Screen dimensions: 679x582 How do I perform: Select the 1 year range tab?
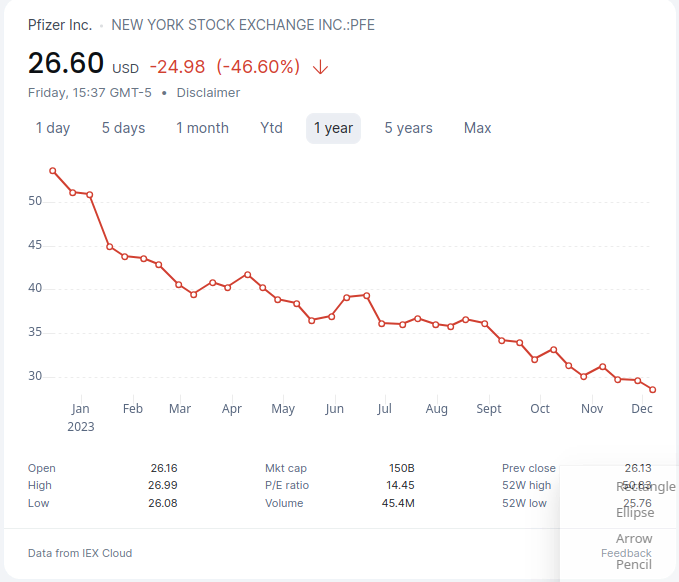333,128
